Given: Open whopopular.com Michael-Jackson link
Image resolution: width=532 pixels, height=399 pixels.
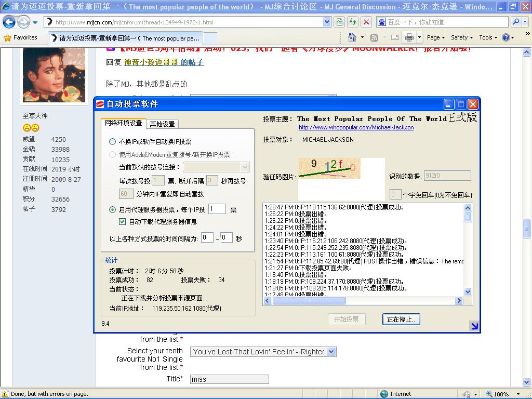Looking at the screenshot, I should pos(356,127).
